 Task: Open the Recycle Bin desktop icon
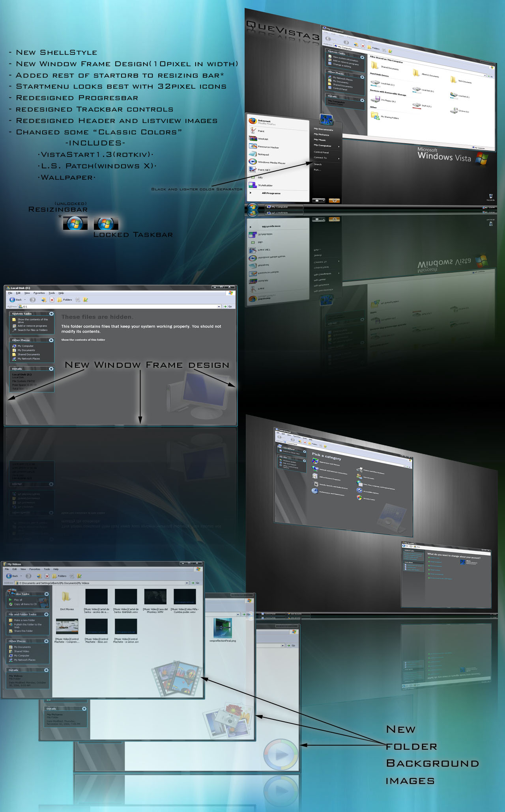(490, 197)
